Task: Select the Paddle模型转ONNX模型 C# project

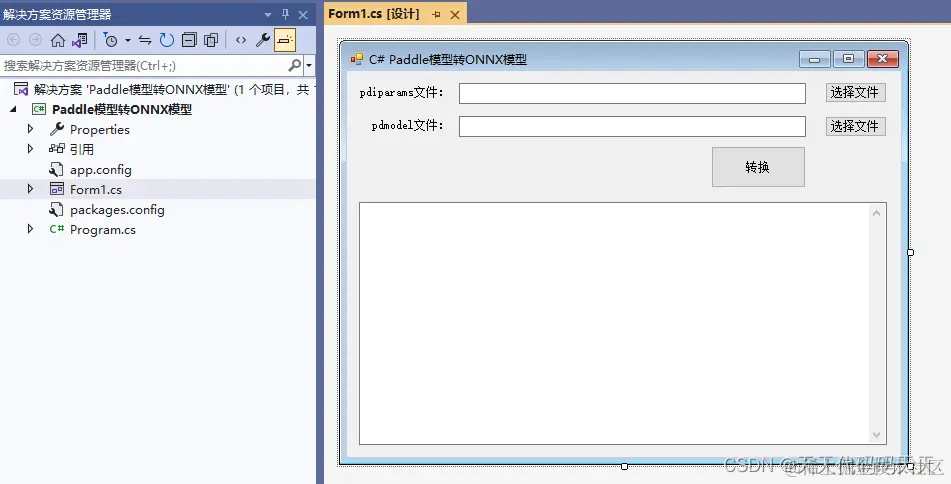Action: 122,110
